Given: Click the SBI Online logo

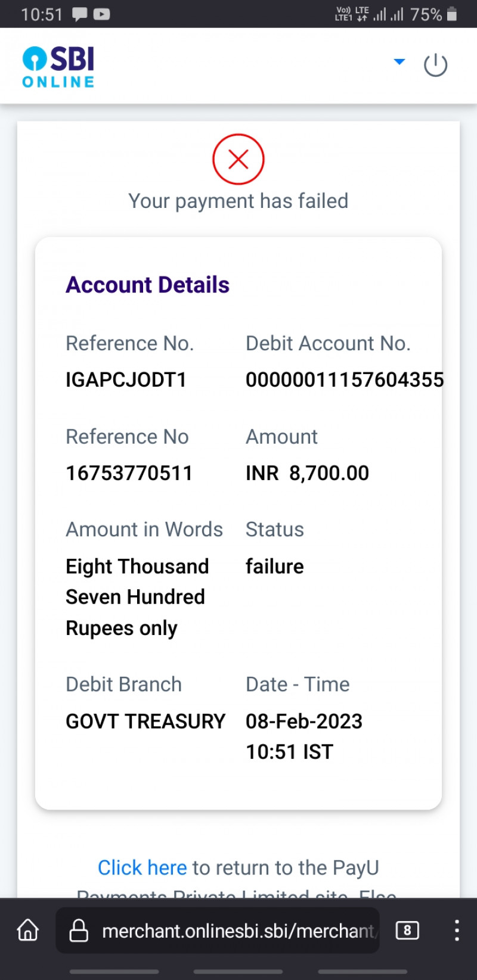Looking at the screenshot, I should coord(58,67).
